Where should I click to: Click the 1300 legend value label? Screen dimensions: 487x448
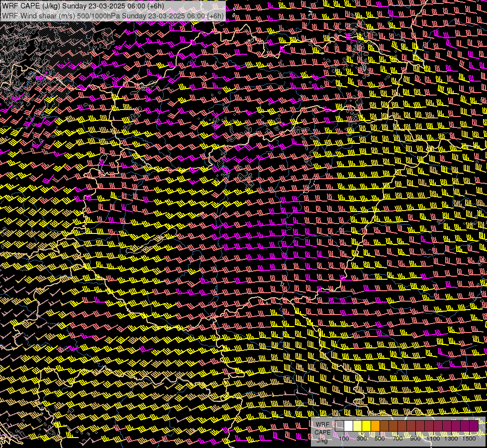point(451,439)
